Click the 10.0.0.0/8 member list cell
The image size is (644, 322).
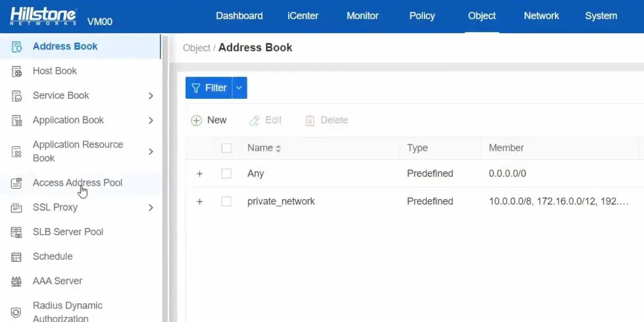[559, 202]
